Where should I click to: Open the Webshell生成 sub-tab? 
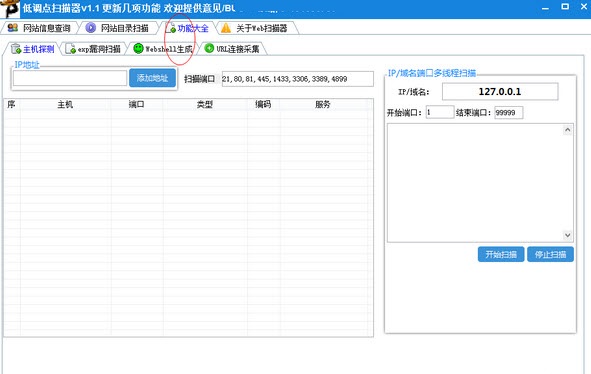163,49
